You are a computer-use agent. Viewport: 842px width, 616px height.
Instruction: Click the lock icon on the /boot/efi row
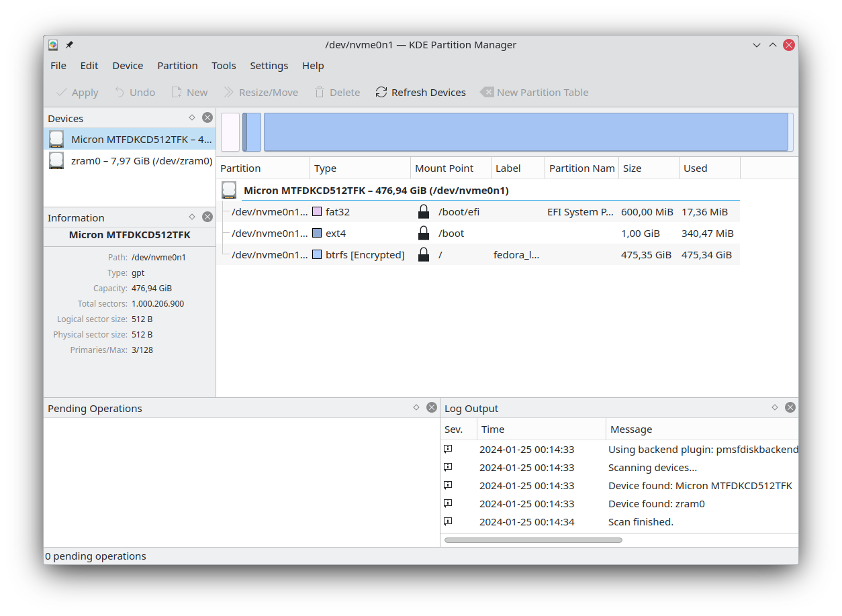(423, 212)
